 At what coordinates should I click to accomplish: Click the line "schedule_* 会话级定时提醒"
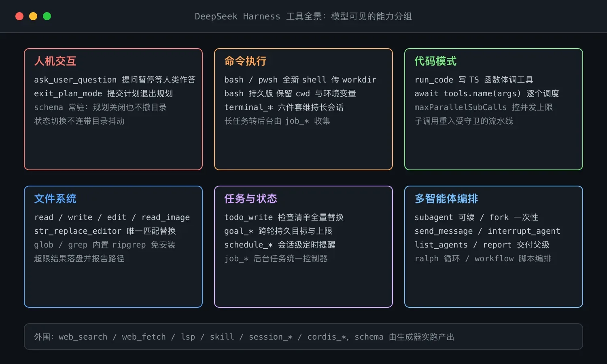click(x=280, y=245)
